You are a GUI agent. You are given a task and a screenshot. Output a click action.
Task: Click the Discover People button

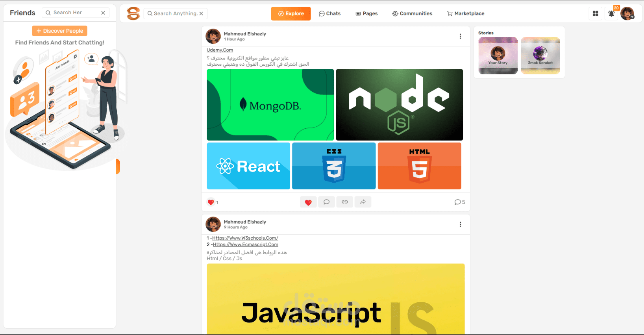60,31
